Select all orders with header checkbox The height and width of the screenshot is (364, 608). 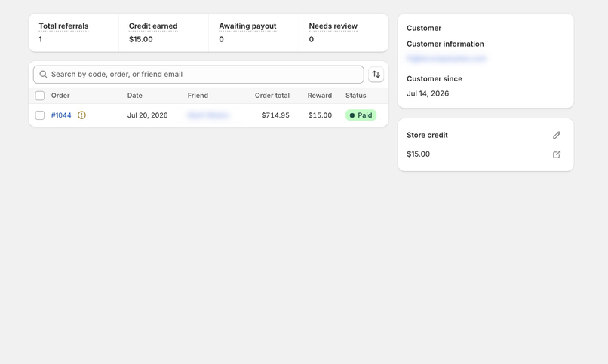[40, 96]
